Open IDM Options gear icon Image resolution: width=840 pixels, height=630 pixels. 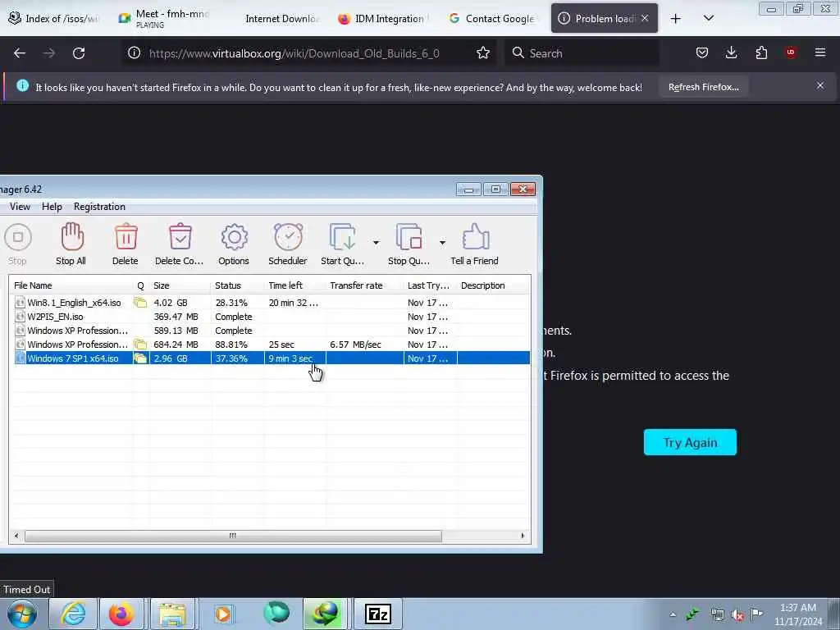(x=234, y=237)
